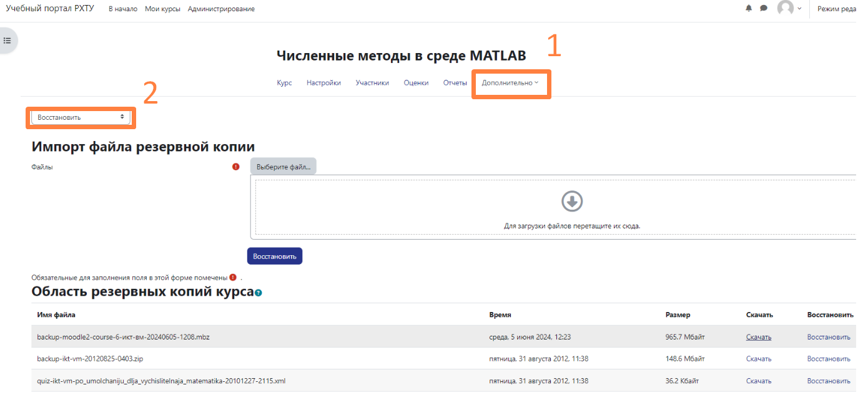
Task: Restore the backup-ikt-vm zip file
Action: pos(828,359)
